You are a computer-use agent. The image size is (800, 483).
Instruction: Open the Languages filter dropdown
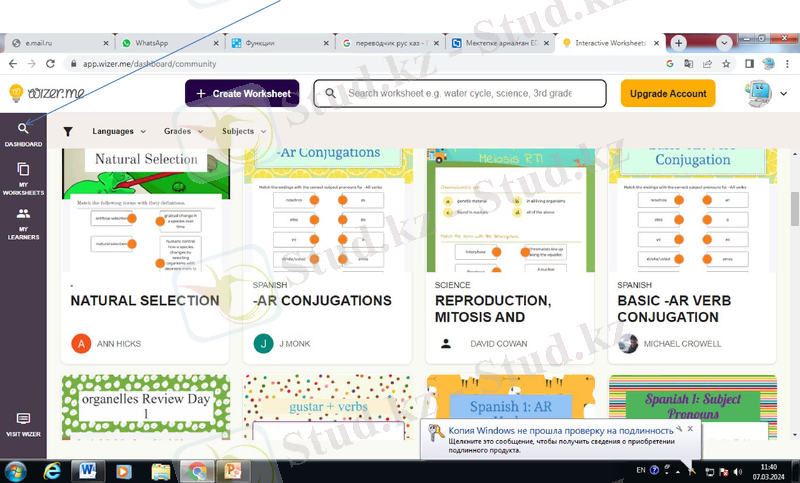coord(119,132)
